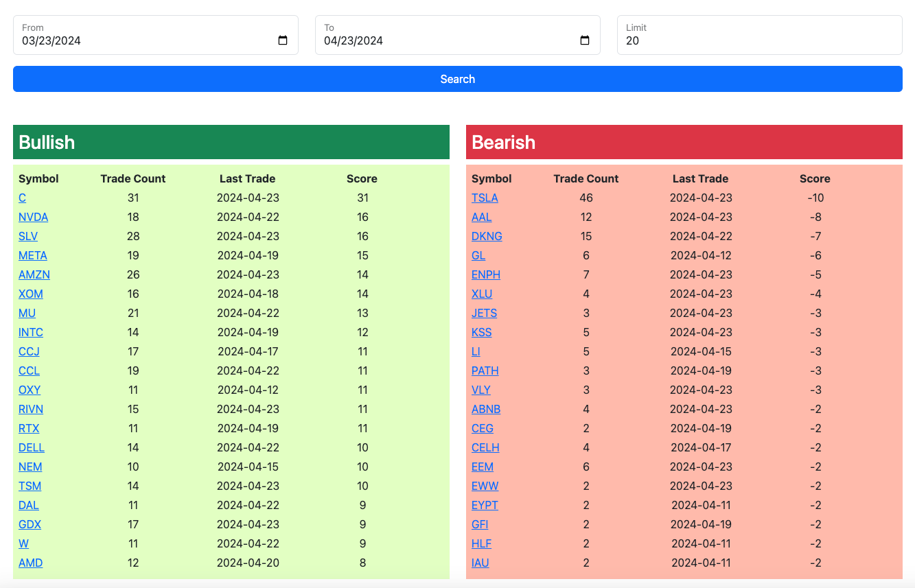Open the GDX symbol link

(30, 524)
